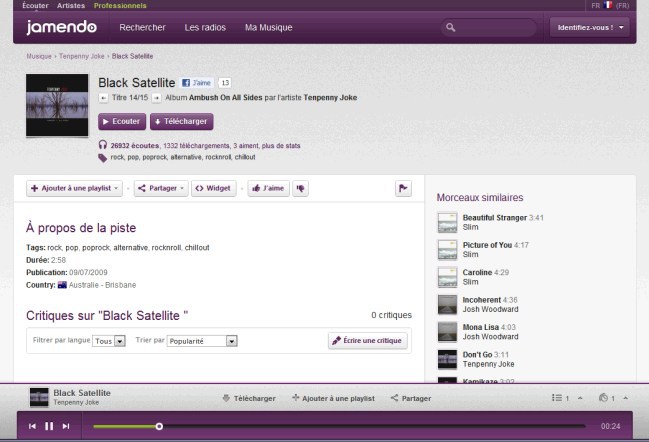Click Facebook J'aime like button

197,83
